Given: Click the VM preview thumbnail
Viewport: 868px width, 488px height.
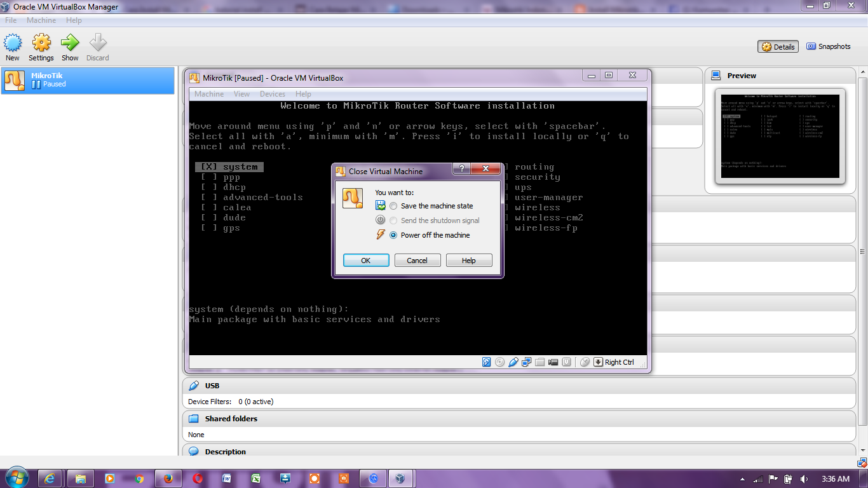Looking at the screenshot, I should (780, 136).
